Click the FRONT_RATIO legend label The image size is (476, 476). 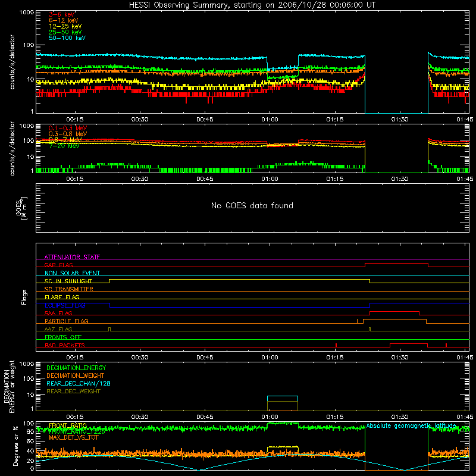point(68,425)
